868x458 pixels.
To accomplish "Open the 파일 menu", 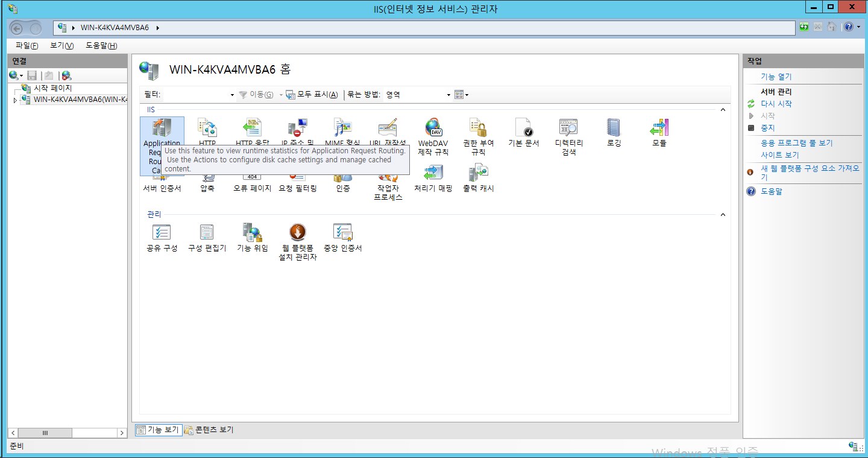I will (27, 46).
